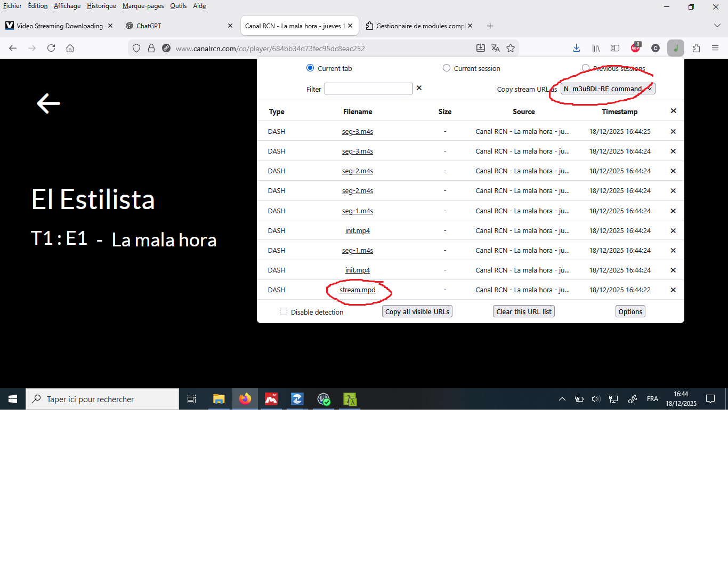
Task: Open the site permissions icon in address bar
Action: tap(166, 48)
